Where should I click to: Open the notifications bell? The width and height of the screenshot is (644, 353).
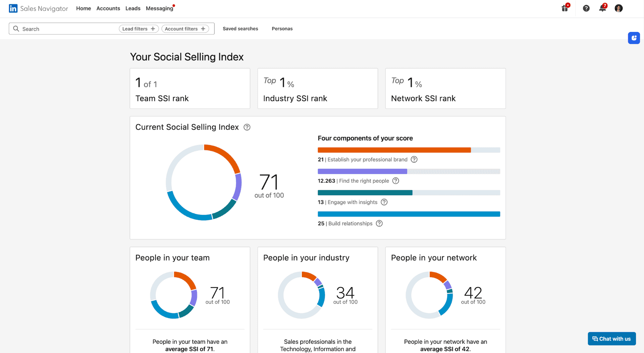point(602,8)
